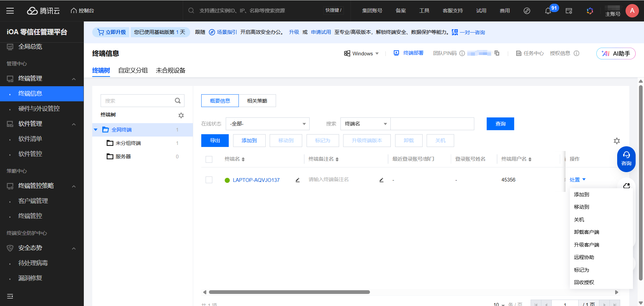Toggle the 处置 action dropdown
This screenshot has height=306, width=644.
(x=578, y=180)
